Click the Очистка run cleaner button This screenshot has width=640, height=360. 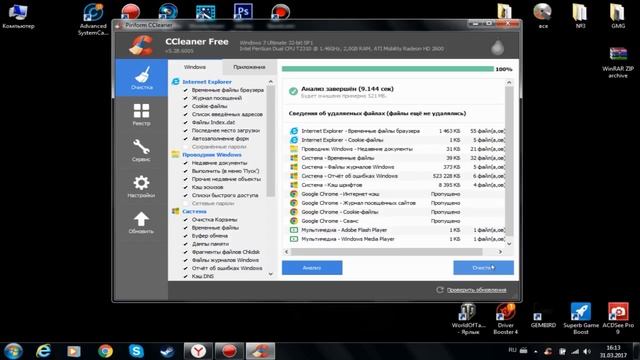(x=483, y=268)
